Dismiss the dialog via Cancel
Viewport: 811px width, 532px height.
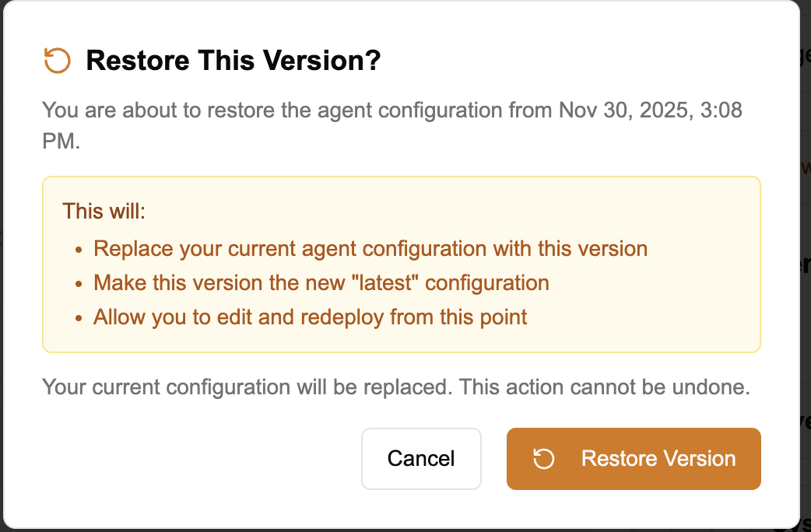point(421,459)
